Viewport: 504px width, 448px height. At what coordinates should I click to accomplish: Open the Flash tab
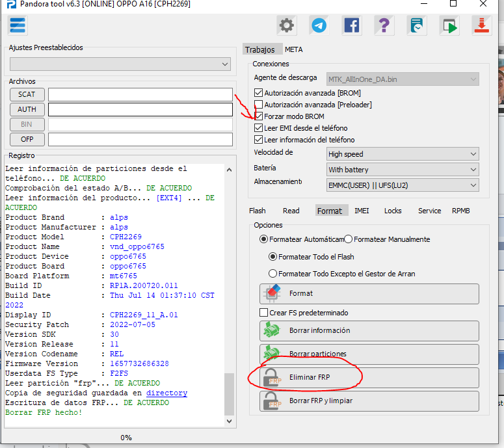[x=257, y=211]
